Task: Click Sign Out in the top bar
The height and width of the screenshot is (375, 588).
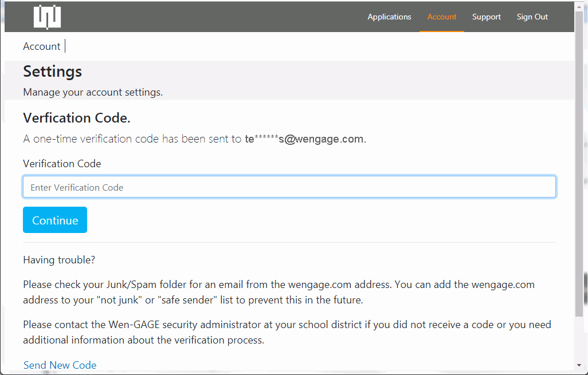Action: 532,17
